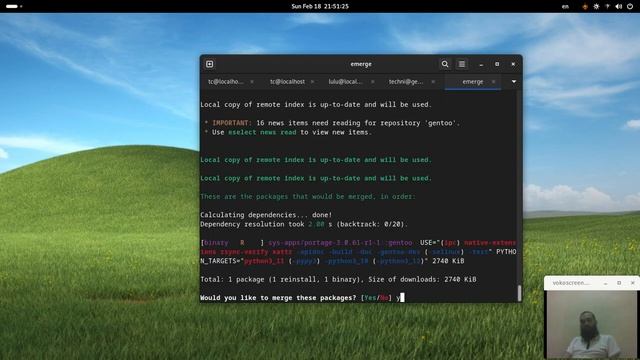Viewport: 640px width, 360px height.
Task: Click the 'N_TARGETS=' python targets line
Action: point(332,261)
